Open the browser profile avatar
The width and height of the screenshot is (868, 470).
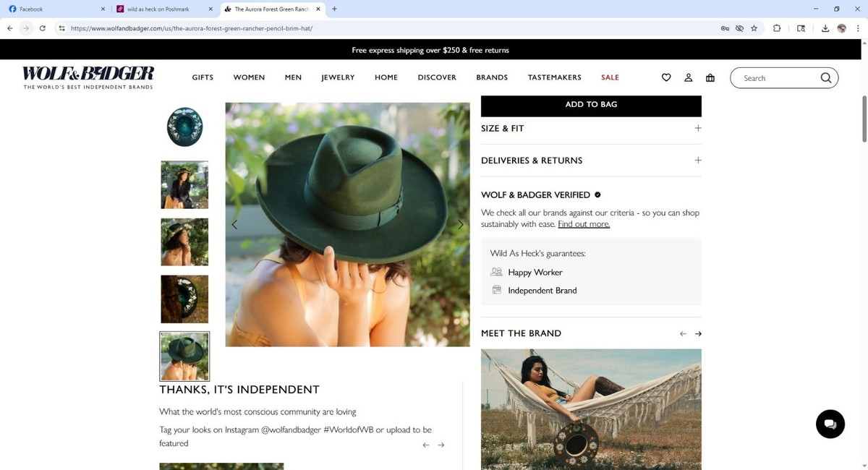coord(841,28)
